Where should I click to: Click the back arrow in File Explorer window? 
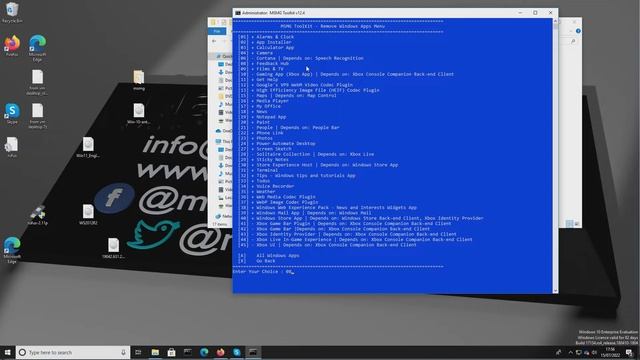click(x=214, y=41)
